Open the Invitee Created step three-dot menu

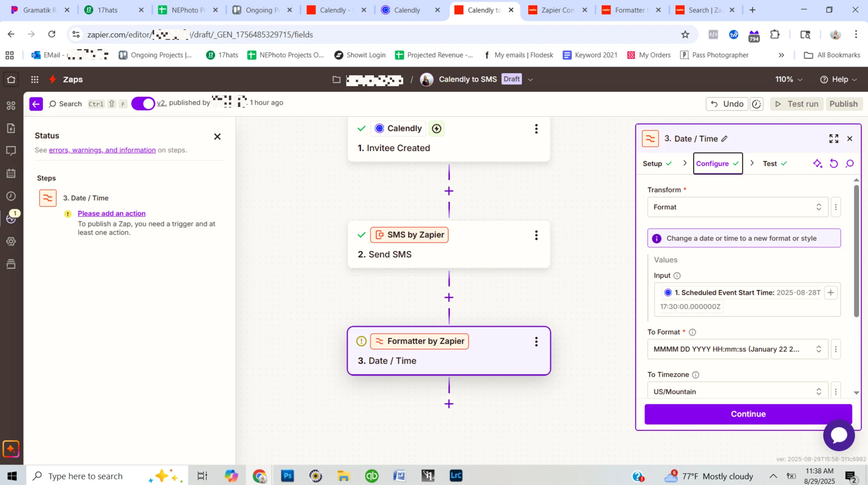pyautogui.click(x=536, y=129)
